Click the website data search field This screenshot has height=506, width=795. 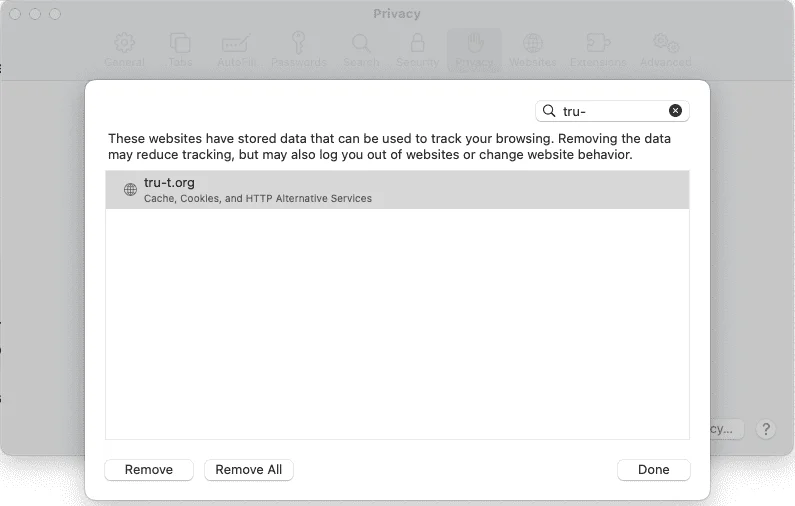(x=612, y=111)
